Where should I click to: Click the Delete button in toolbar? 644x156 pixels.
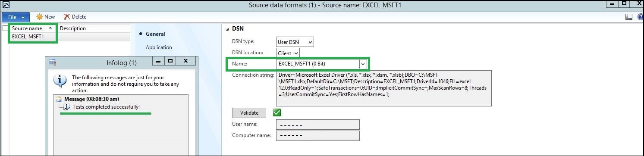[75, 17]
